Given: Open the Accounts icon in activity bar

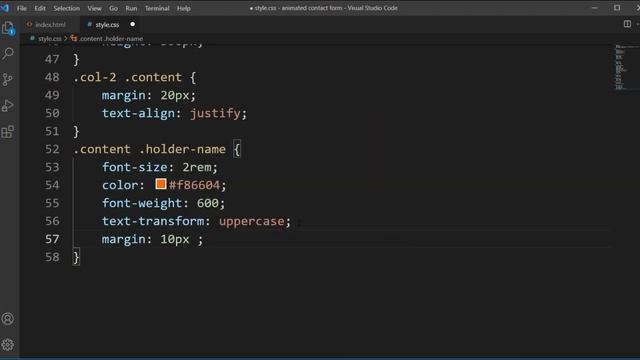Looking at the screenshot, I should (8, 319).
